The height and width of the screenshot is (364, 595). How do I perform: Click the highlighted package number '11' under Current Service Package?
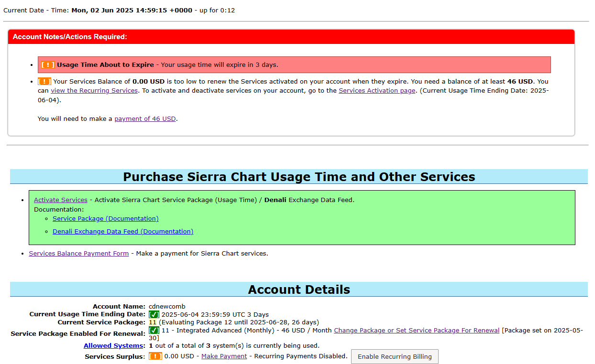[x=153, y=322]
